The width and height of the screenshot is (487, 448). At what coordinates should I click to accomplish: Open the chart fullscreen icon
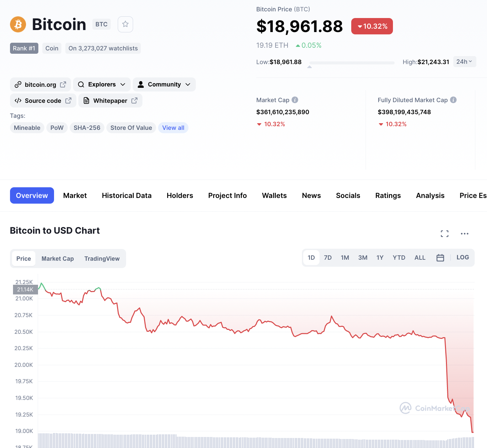(x=444, y=234)
